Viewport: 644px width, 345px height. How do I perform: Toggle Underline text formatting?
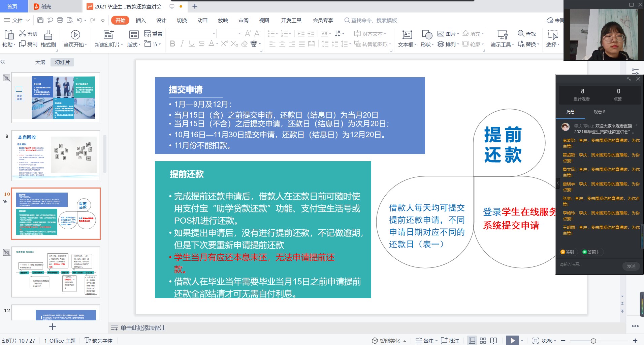tap(192, 44)
